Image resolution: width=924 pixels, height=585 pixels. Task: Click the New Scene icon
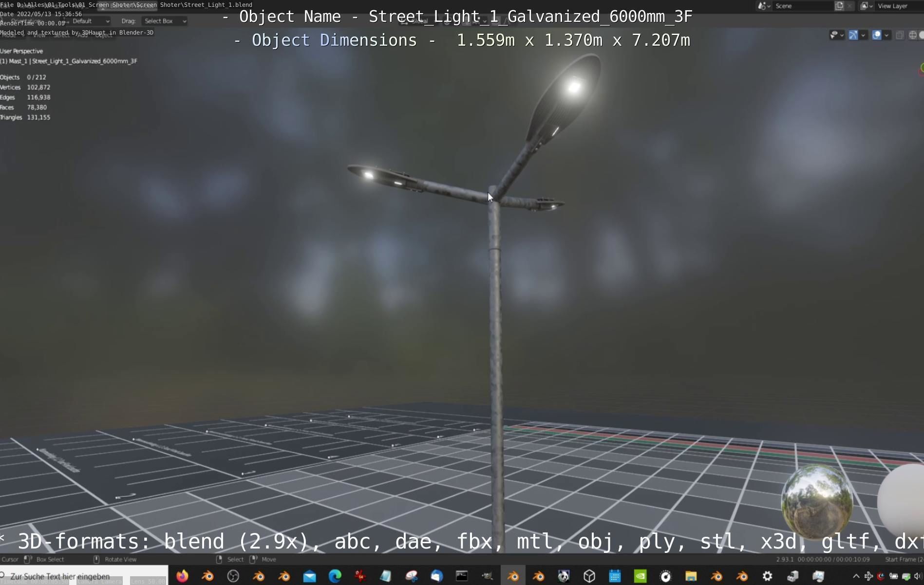[x=839, y=6]
